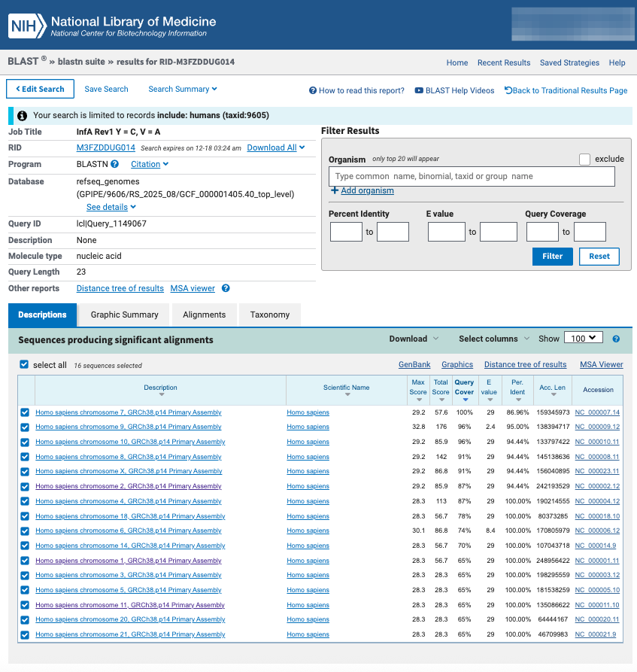Screen dimensions: 637x672
Task: Expand the Search Summary dropdown
Action: click(x=183, y=89)
